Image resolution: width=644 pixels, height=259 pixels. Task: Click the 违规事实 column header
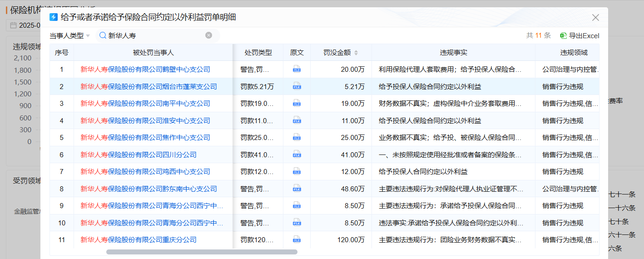click(x=453, y=53)
